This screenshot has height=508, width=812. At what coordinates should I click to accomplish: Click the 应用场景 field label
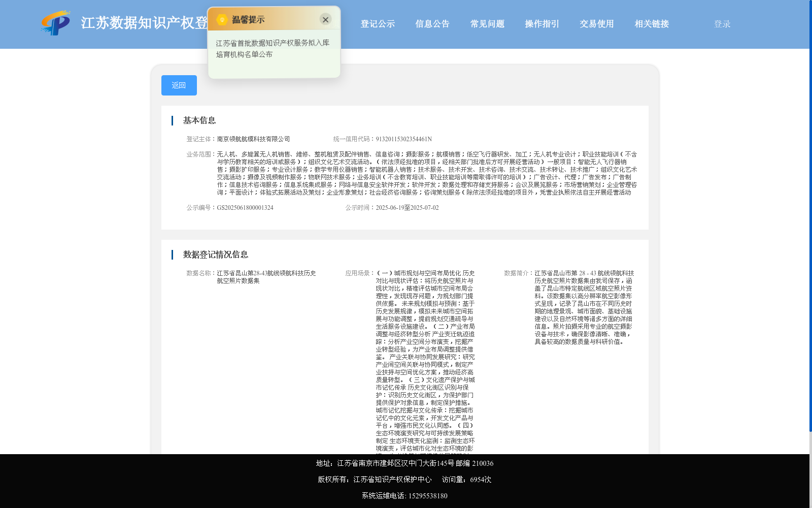[x=360, y=273]
